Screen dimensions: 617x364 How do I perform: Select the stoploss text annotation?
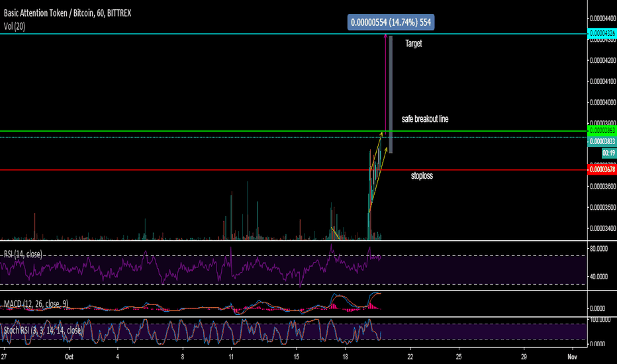422,176
